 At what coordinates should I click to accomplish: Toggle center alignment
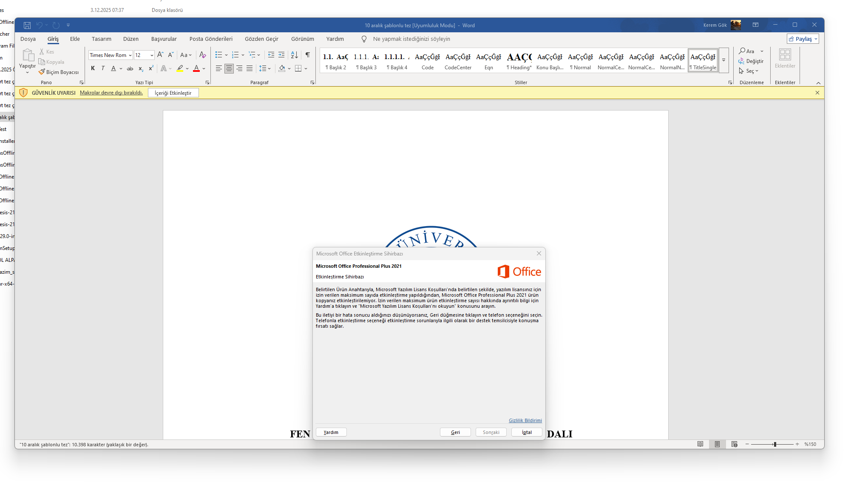[229, 68]
